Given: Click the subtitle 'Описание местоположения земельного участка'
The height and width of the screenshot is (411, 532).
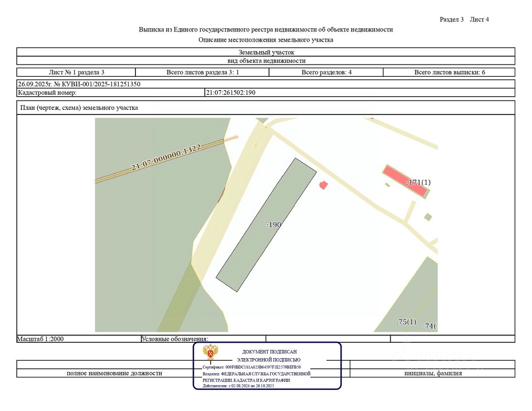Looking at the screenshot, I should point(266,40).
